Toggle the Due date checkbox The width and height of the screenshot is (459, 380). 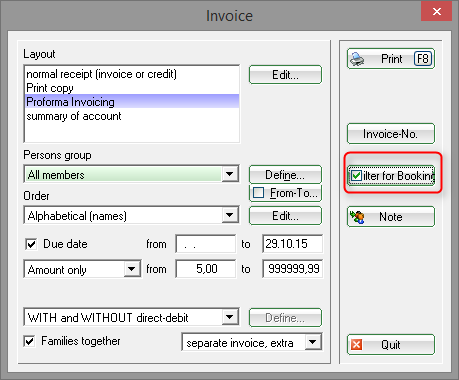click(x=31, y=244)
